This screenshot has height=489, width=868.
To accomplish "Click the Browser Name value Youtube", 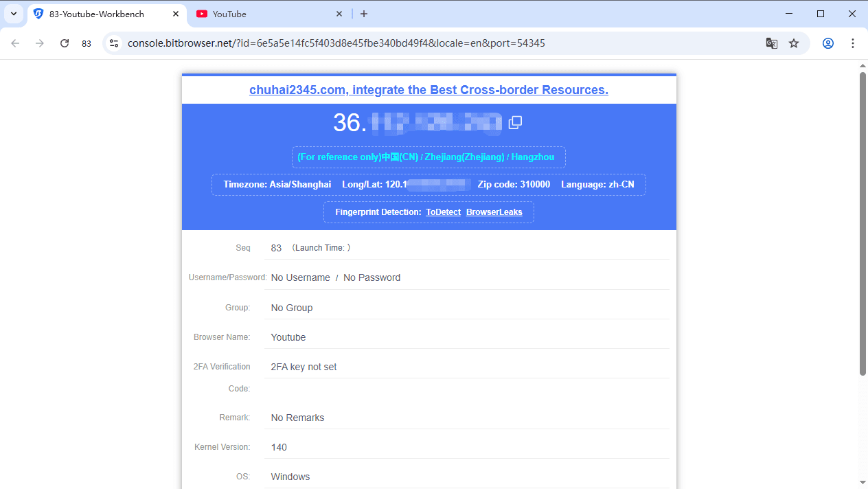I will 288,337.
